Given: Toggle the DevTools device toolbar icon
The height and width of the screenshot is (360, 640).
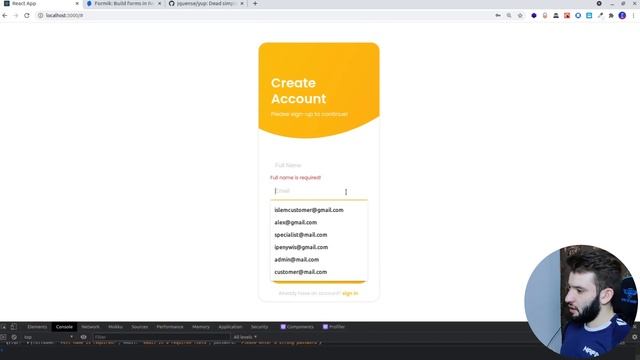Looking at the screenshot, I should click(13, 327).
